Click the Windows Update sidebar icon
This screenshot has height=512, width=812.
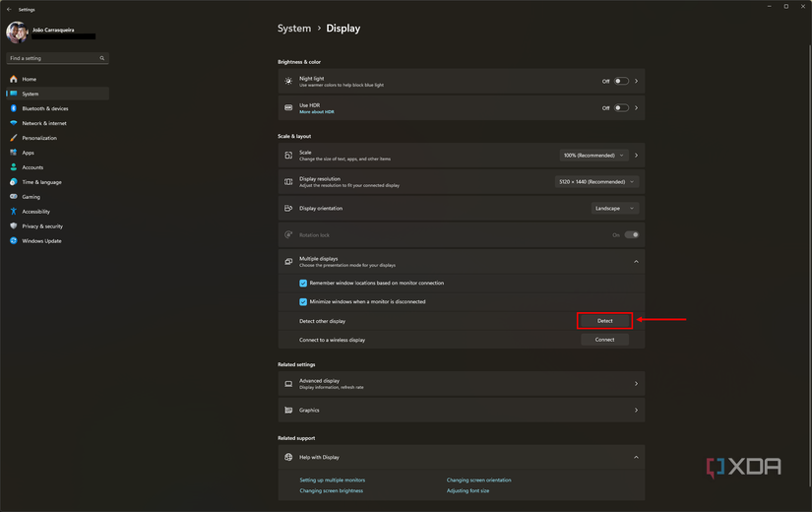click(14, 241)
